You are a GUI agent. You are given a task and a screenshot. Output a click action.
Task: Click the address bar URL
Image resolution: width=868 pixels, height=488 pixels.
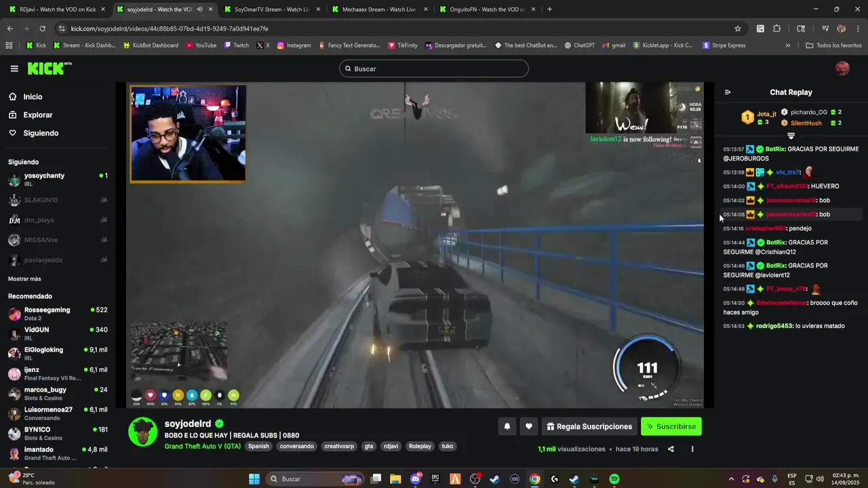tap(170, 28)
